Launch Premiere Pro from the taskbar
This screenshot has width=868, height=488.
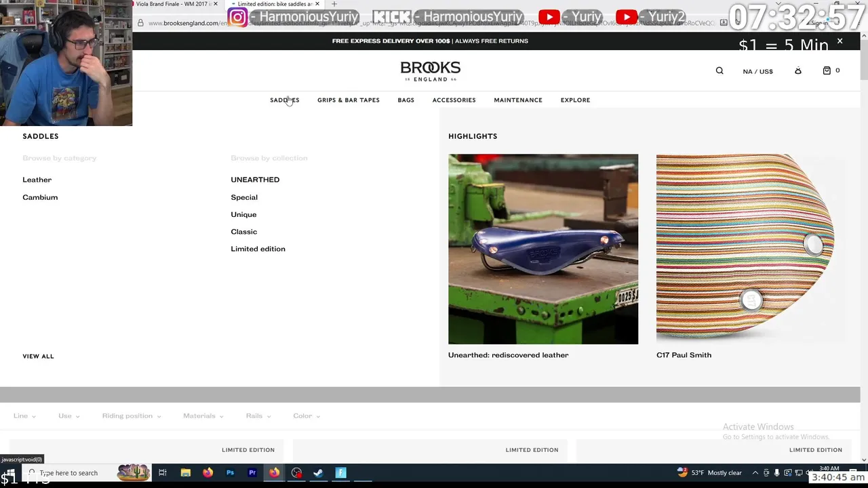pos(252,473)
